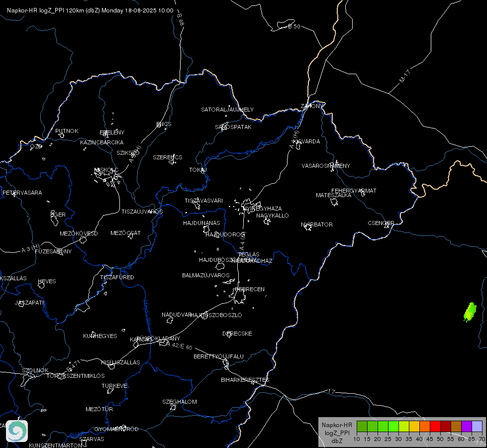Image resolution: width=487 pixels, height=448 pixels.
Task: Click the HEVES town label
Action: click(x=47, y=281)
